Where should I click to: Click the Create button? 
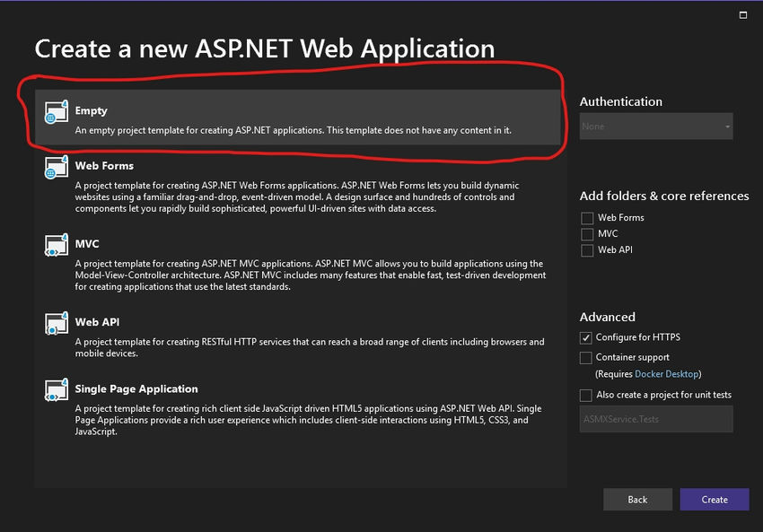click(x=715, y=500)
